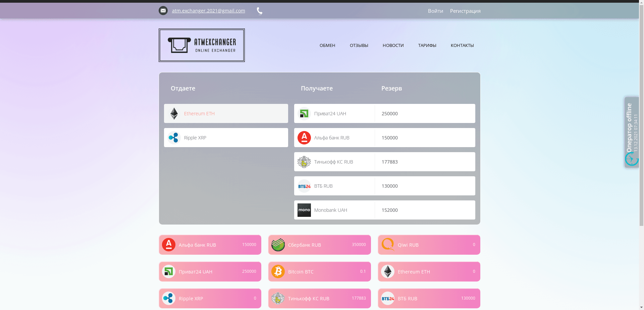Click the Сбербанк RUB reserve card
Screen dimensions: 644x310
coord(319,245)
